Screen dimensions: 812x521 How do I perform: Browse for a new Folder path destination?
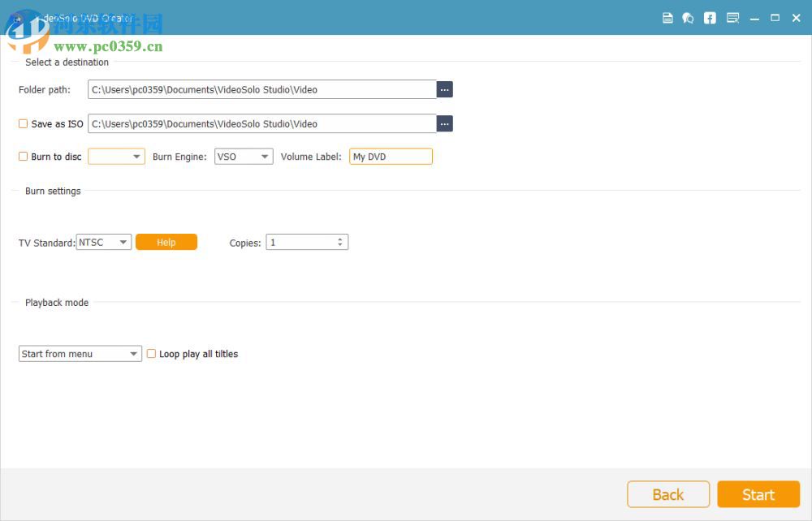[444, 89]
